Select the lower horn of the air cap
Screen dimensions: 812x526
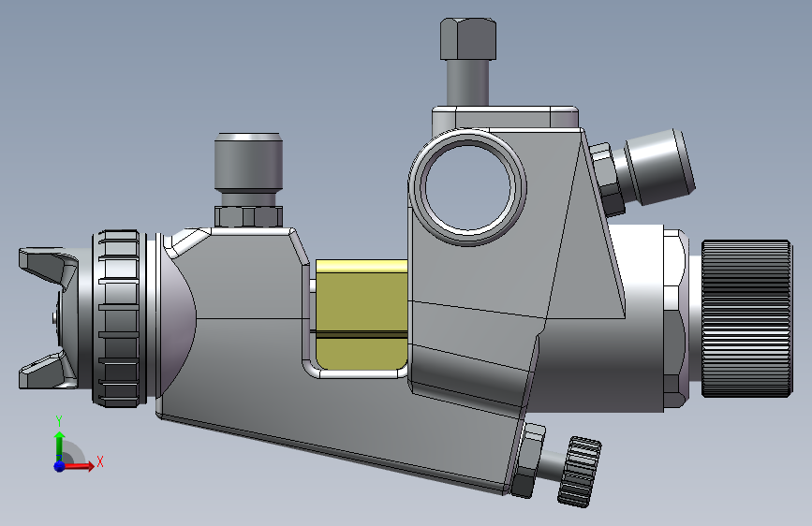(x=48, y=371)
